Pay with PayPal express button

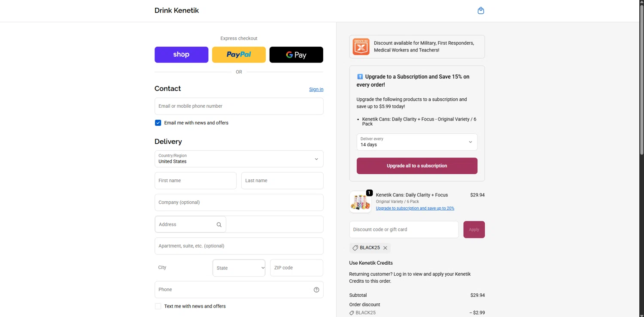pyautogui.click(x=239, y=55)
